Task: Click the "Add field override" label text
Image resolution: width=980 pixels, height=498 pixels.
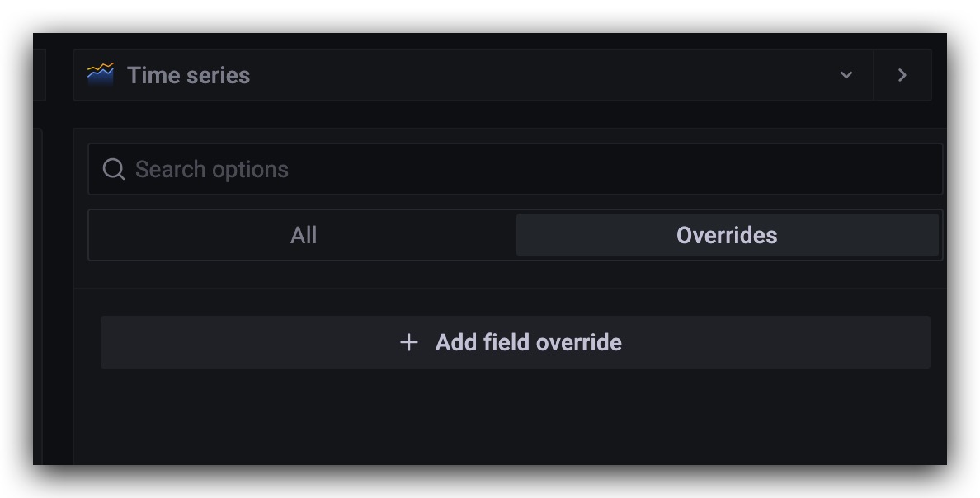Action: pos(528,342)
